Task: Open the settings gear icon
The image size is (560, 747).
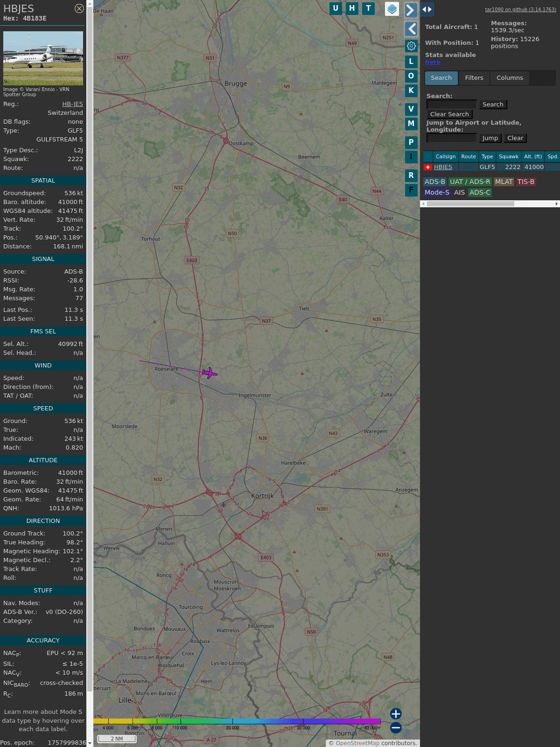Action: tap(411, 46)
